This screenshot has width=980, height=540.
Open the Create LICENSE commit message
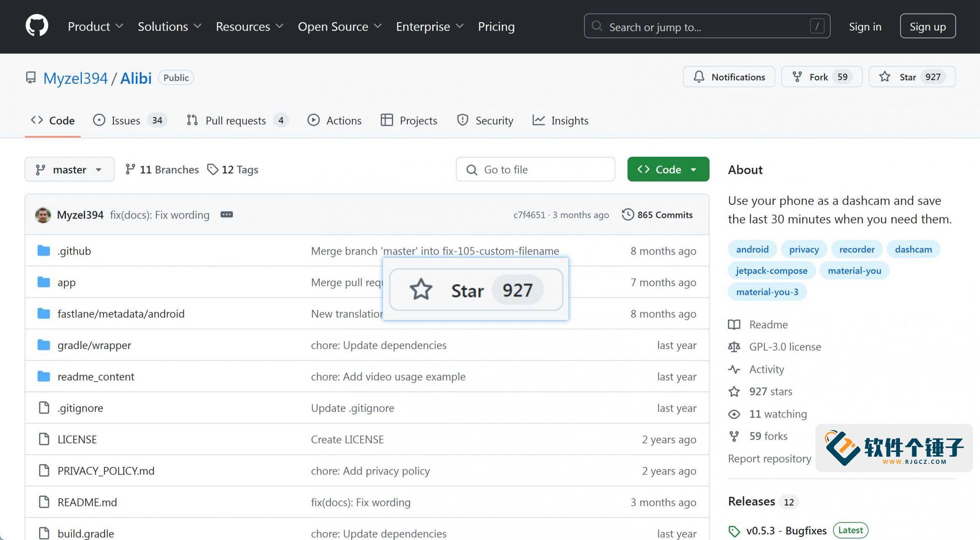[x=347, y=439]
